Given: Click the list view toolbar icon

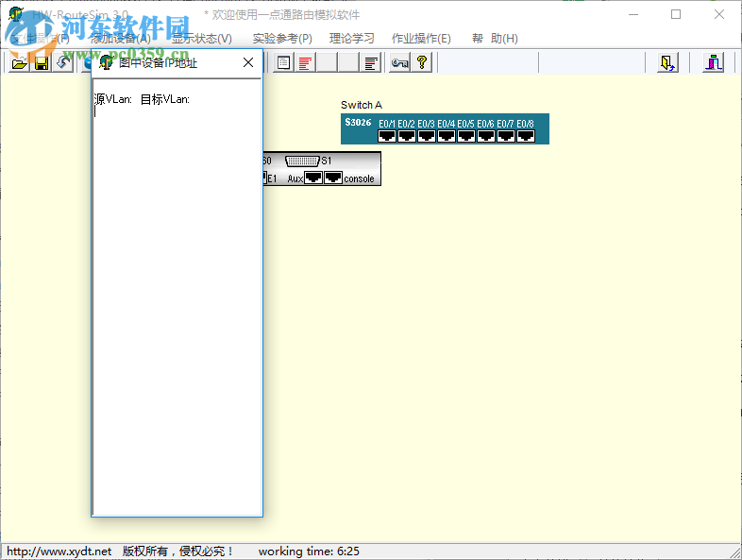Looking at the screenshot, I should (x=283, y=63).
